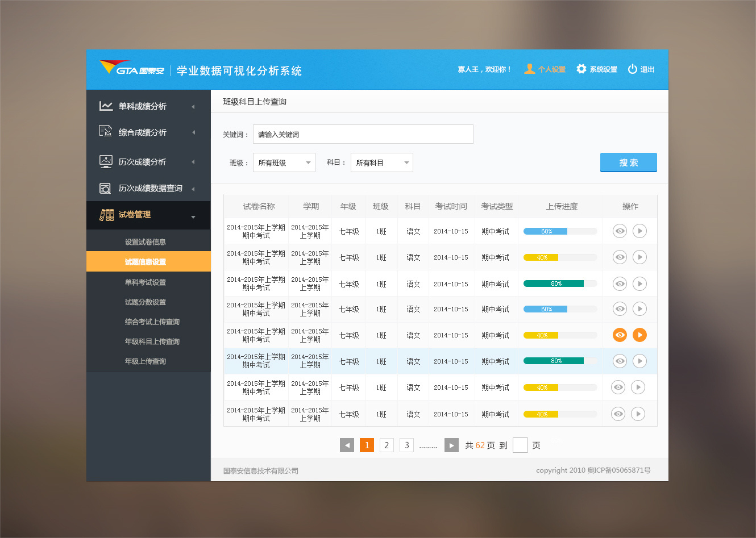This screenshot has height=538, width=756.
Task: Open 个人设置 via the person icon
Action: [529, 69]
